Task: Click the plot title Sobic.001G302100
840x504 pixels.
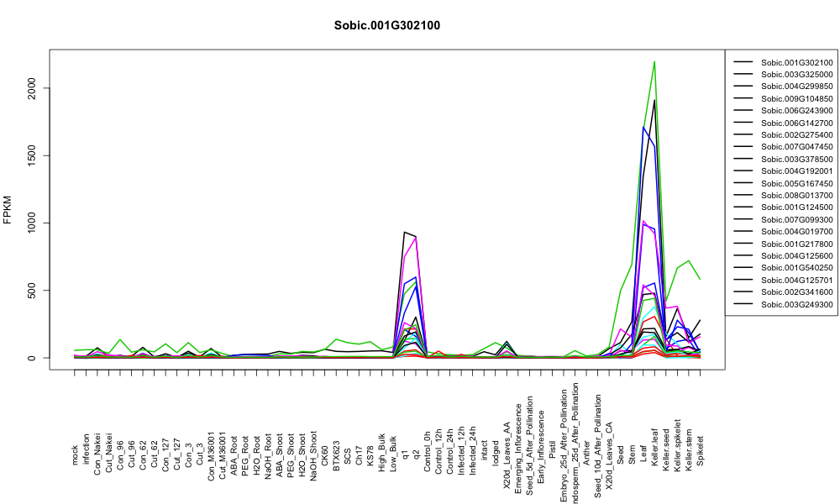Action: point(386,25)
